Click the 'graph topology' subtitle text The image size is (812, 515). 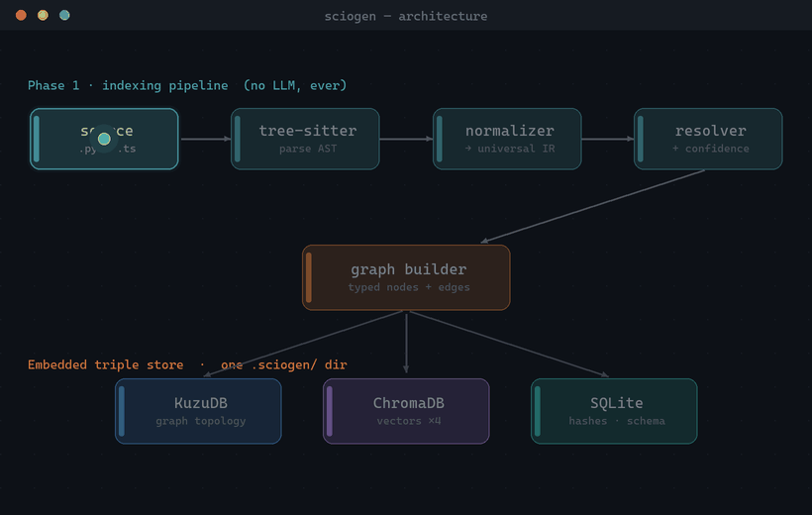[201, 421]
